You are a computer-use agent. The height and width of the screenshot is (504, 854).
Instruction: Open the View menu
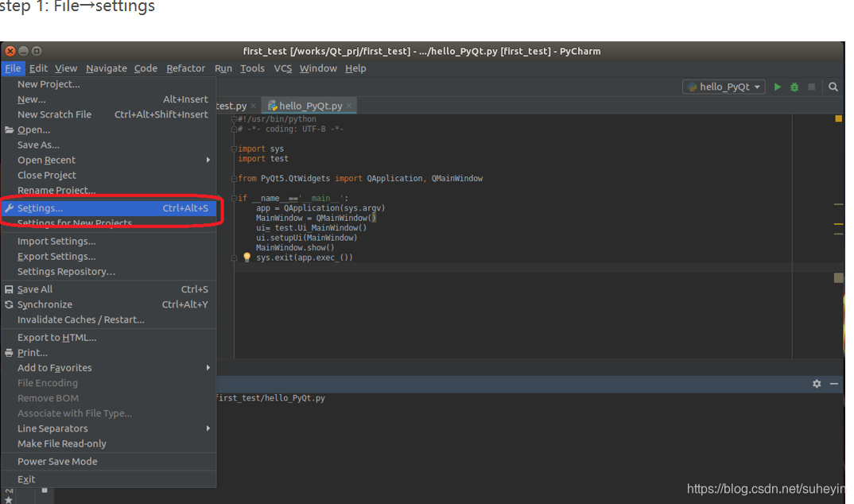(x=66, y=68)
